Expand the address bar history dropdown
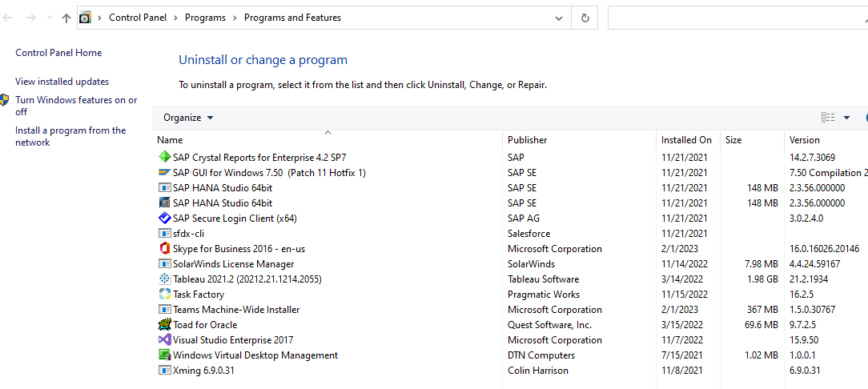Screen dimensions: 868x389 pyautogui.click(x=558, y=18)
